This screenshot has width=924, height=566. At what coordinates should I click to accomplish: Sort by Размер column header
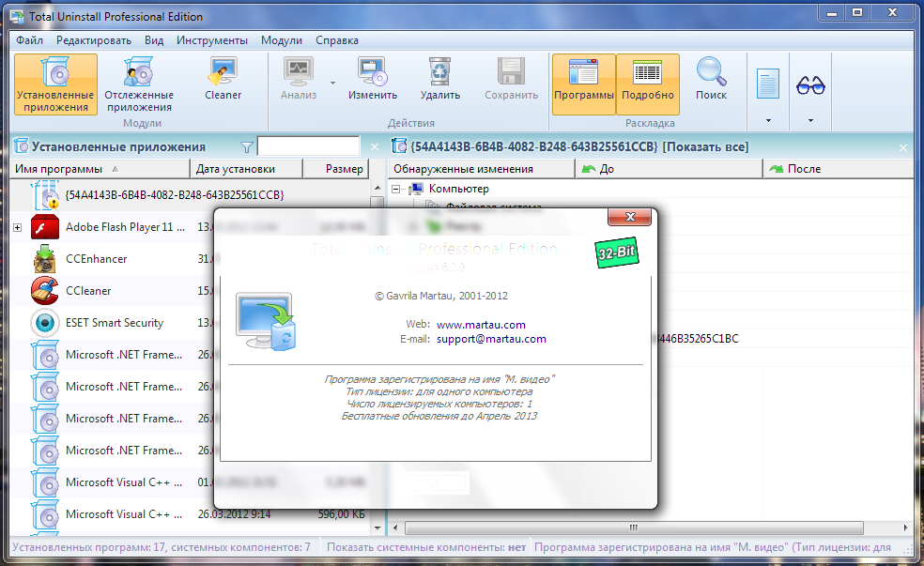coord(336,168)
